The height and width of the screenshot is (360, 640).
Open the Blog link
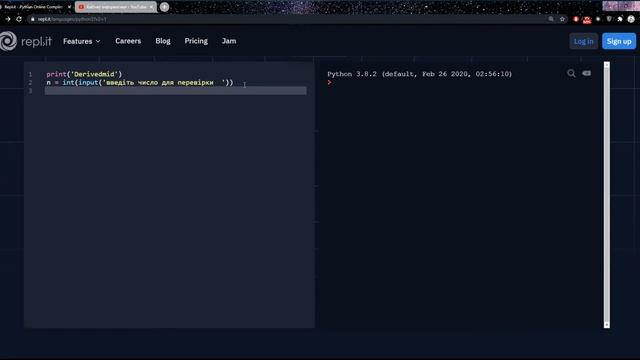click(x=163, y=41)
